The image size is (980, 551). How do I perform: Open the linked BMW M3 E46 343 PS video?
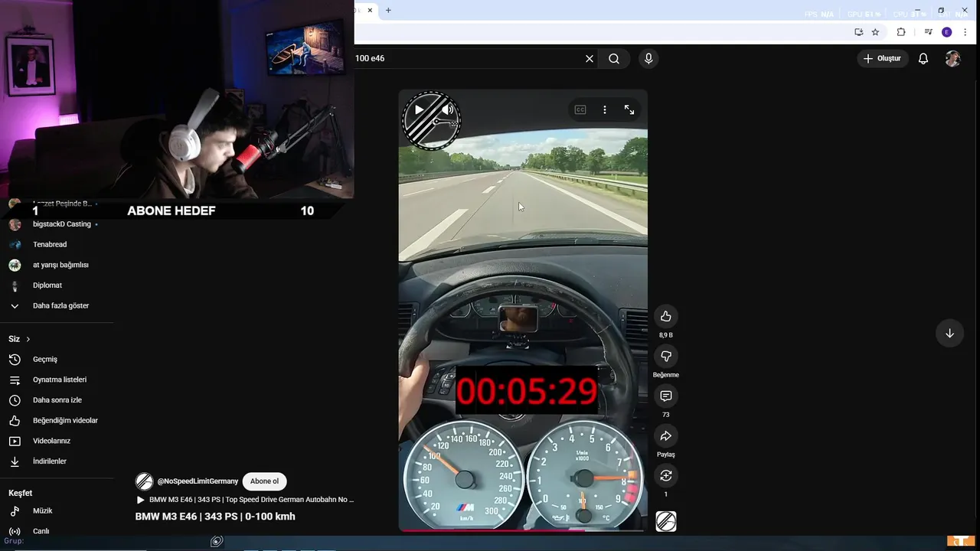[x=245, y=500]
